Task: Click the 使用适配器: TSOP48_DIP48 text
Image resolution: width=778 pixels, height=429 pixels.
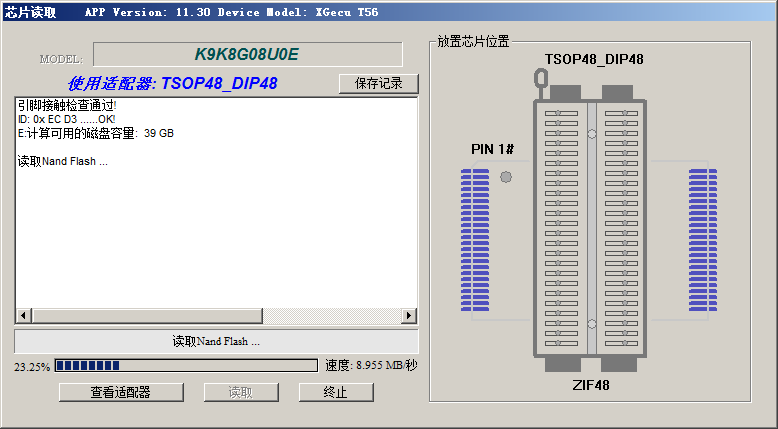Action: (x=172, y=83)
